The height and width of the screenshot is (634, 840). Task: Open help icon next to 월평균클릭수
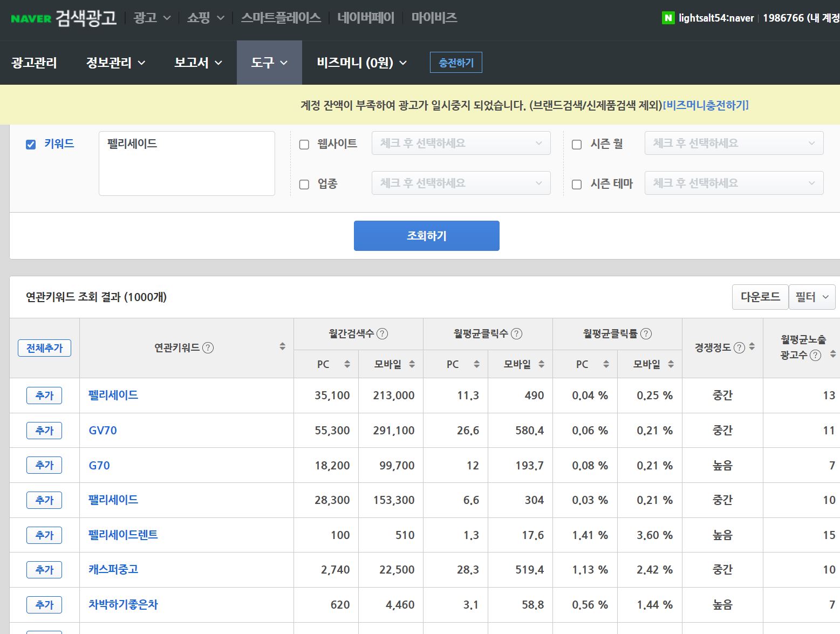click(x=516, y=333)
